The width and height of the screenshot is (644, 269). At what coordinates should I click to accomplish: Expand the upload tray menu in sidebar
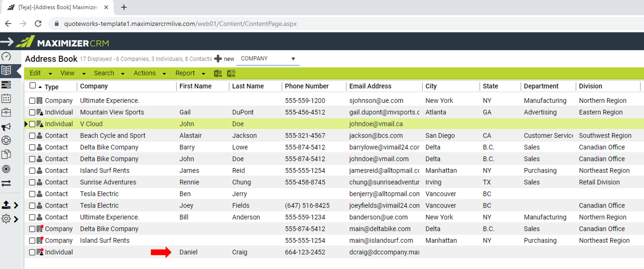click(10, 205)
